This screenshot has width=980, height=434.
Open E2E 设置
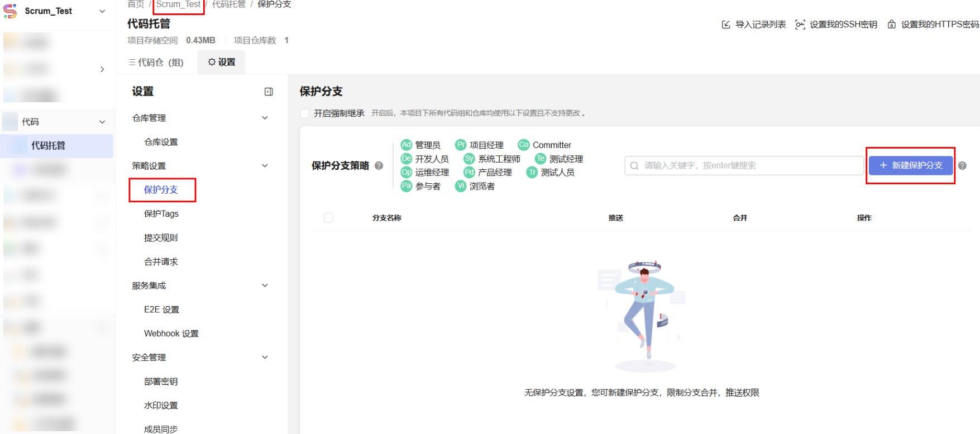point(162,309)
